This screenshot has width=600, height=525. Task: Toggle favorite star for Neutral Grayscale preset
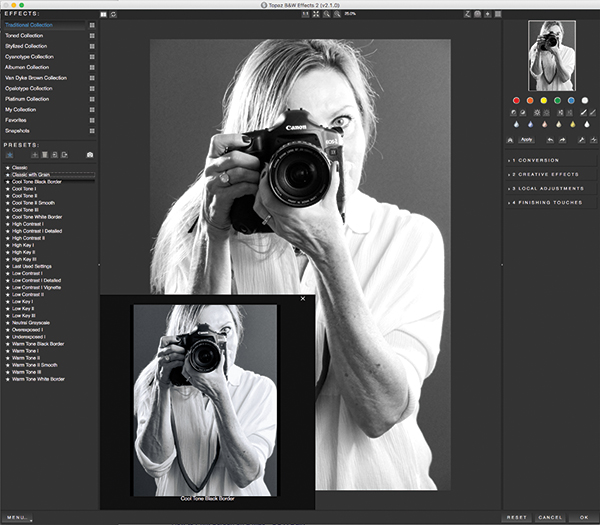tap(7, 323)
